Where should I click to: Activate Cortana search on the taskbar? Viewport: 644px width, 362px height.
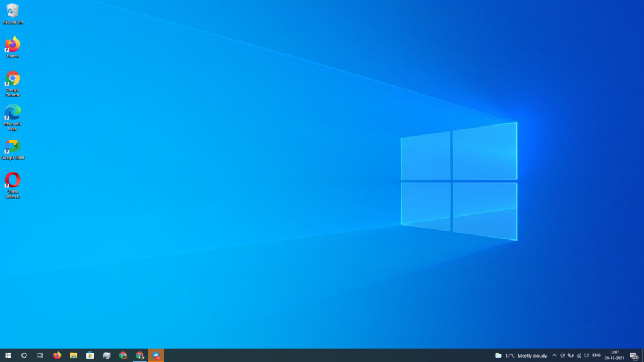(x=24, y=355)
